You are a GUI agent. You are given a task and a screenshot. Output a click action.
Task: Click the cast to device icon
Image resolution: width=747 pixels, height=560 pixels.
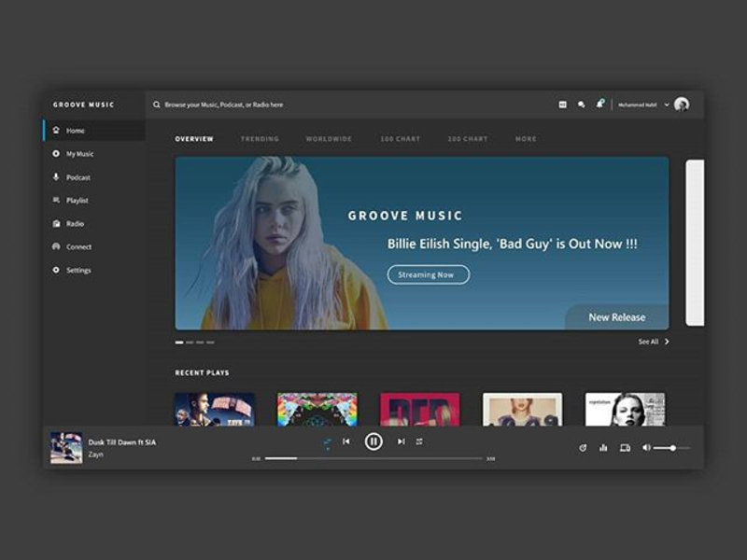(x=625, y=448)
